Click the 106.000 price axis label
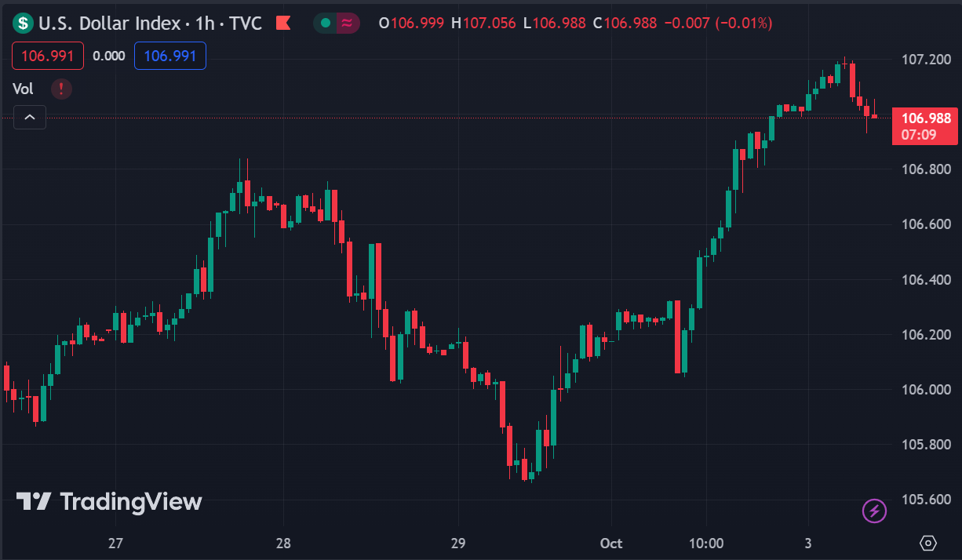 (926, 390)
